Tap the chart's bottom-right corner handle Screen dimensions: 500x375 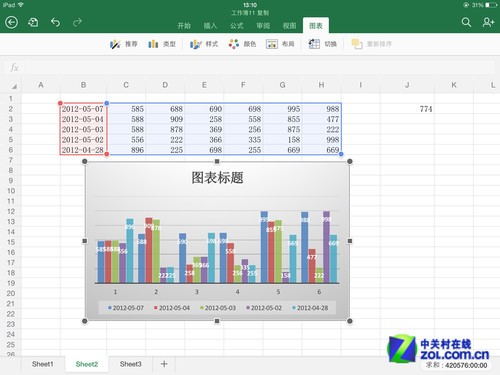tap(350, 321)
